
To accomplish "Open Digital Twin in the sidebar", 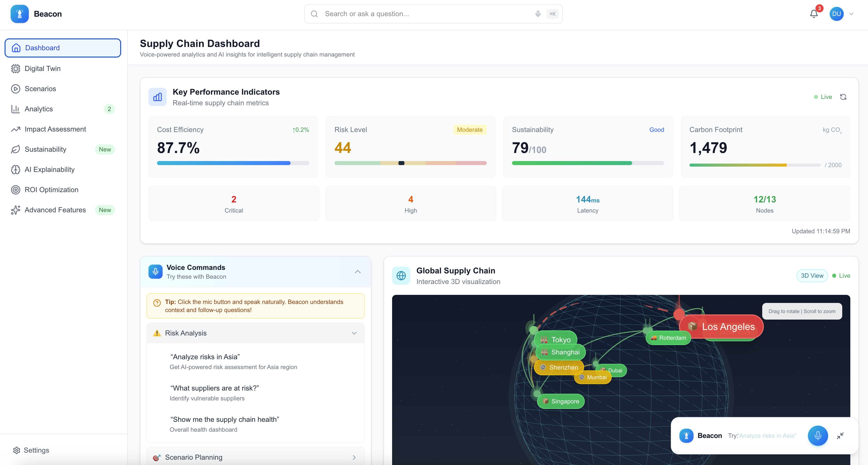I will (42, 68).
